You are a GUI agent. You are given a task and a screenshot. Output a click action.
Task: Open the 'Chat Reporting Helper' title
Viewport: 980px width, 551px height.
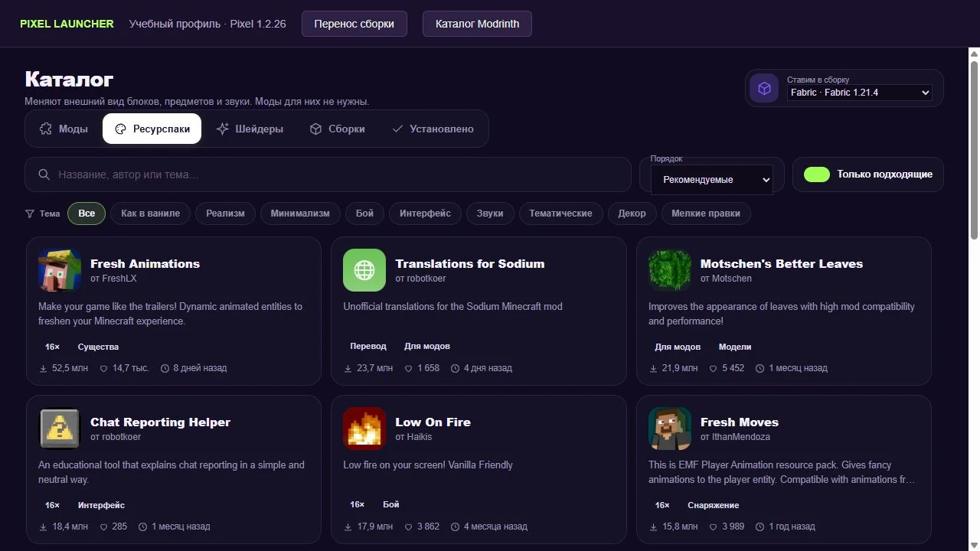click(x=160, y=422)
